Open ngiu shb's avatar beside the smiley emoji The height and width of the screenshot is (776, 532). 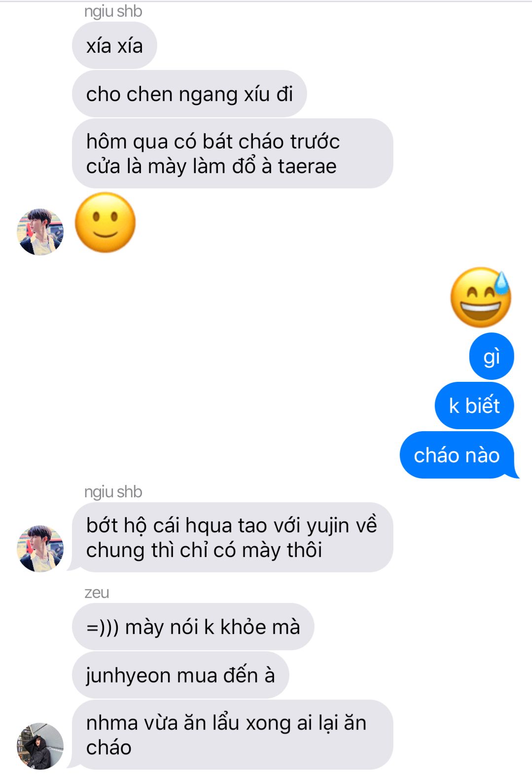pyautogui.click(x=40, y=231)
